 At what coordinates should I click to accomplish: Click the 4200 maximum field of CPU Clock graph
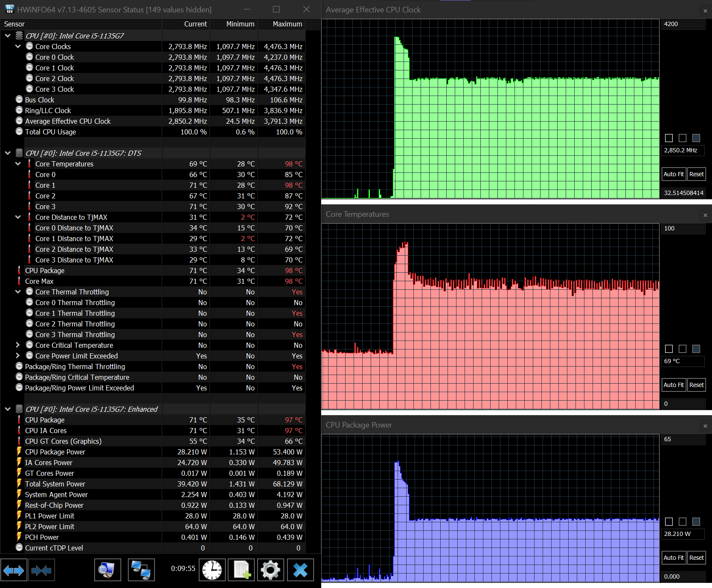tap(683, 24)
